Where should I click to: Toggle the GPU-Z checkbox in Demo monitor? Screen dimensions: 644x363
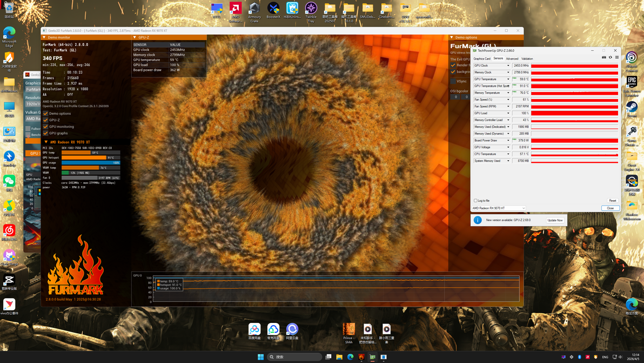pos(45,120)
